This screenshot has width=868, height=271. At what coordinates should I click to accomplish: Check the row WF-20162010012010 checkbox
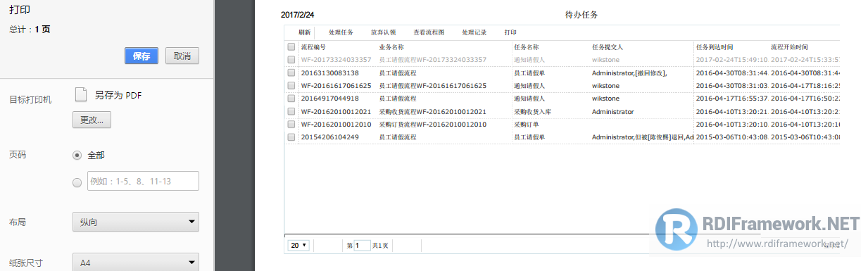(x=291, y=124)
